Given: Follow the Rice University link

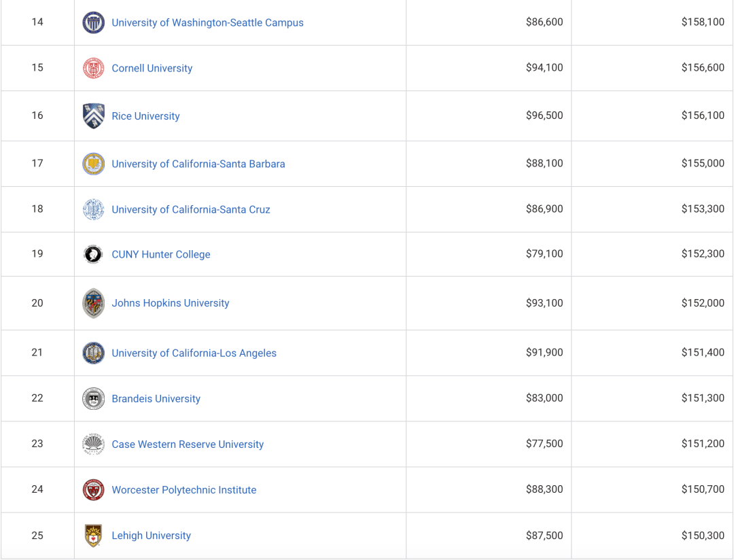Looking at the screenshot, I should pyautogui.click(x=145, y=116).
